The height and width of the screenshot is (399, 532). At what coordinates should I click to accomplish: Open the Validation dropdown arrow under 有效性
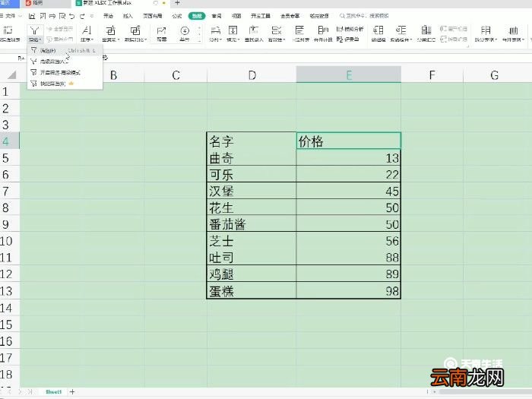click(x=284, y=40)
